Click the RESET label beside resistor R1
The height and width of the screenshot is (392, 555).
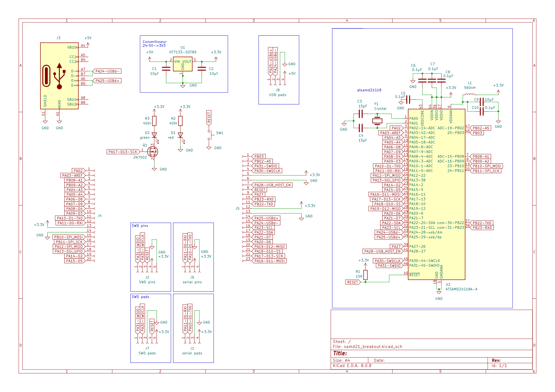353,282
